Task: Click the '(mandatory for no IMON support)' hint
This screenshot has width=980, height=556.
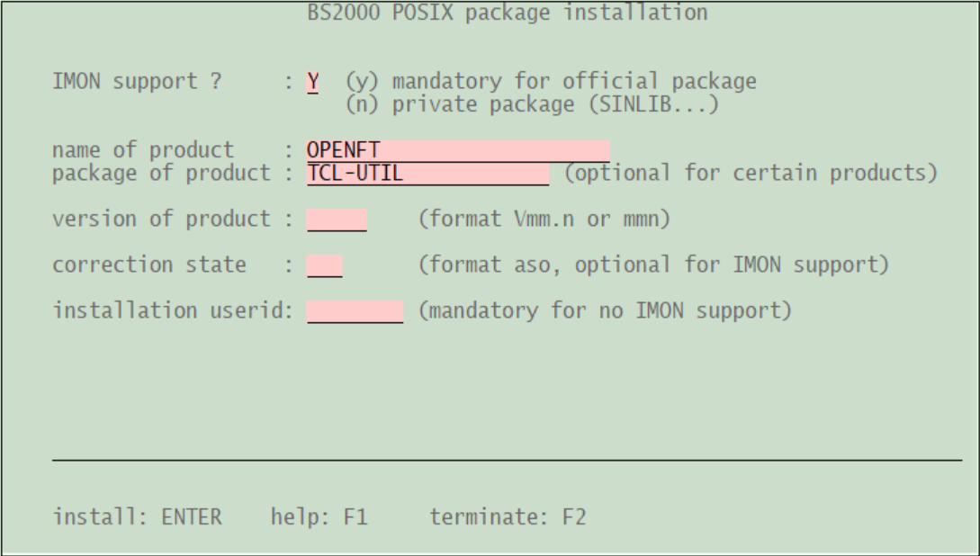Action: click(x=605, y=311)
